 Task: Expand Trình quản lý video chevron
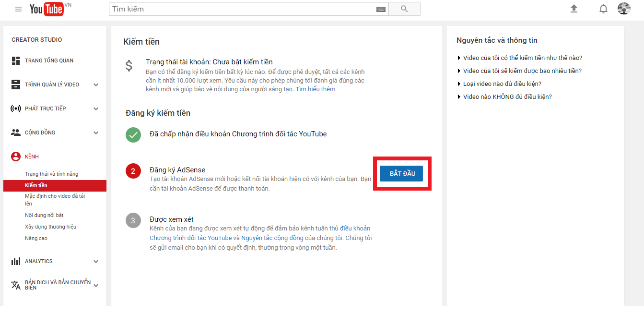click(96, 85)
